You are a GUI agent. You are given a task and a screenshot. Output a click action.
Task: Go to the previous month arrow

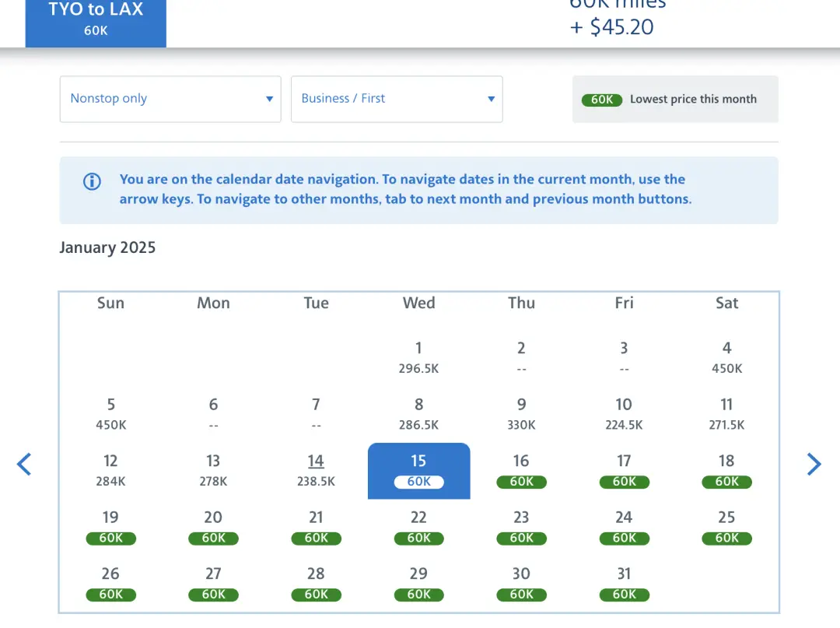coord(25,465)
